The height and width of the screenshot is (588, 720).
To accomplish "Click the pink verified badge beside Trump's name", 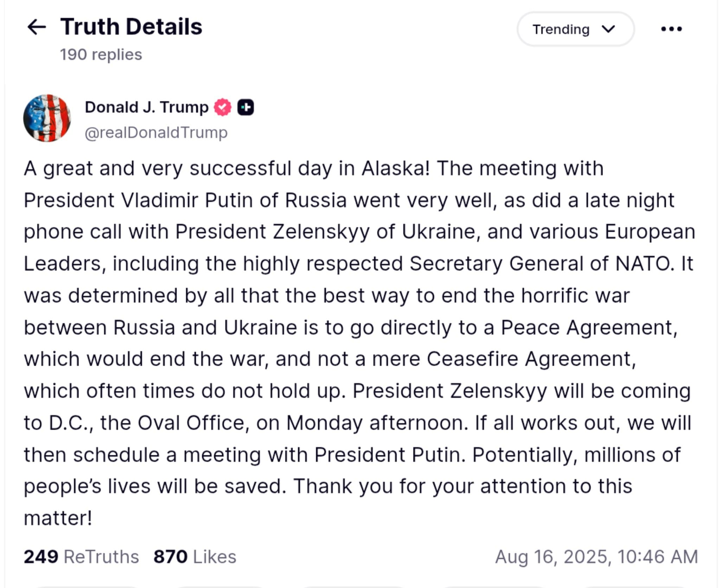I will pyautogui.click(x=223, y=106).
